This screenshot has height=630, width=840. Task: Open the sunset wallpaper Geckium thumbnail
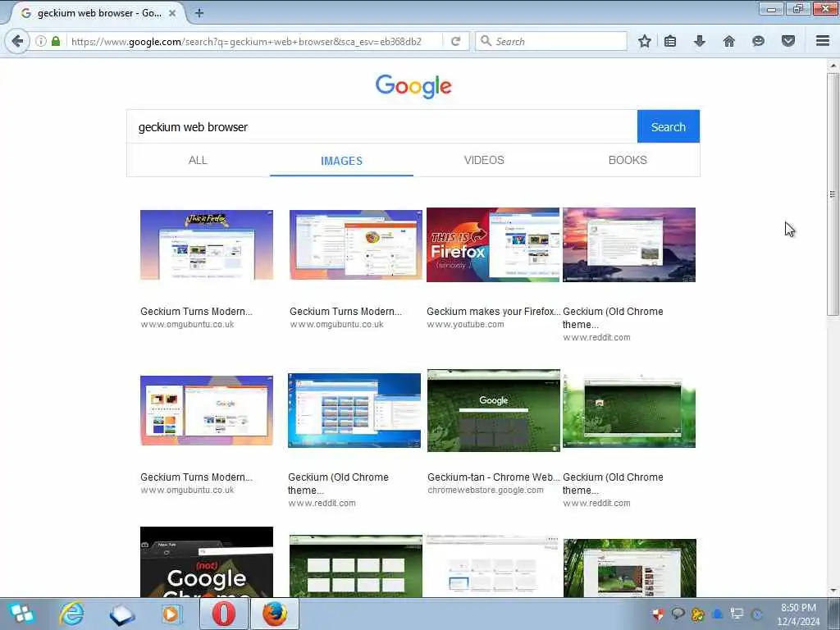(x=629, y=244)
